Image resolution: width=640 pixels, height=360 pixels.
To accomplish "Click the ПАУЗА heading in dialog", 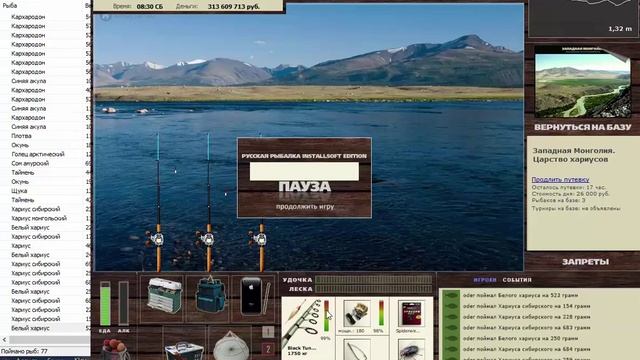I will pos(304,187).
